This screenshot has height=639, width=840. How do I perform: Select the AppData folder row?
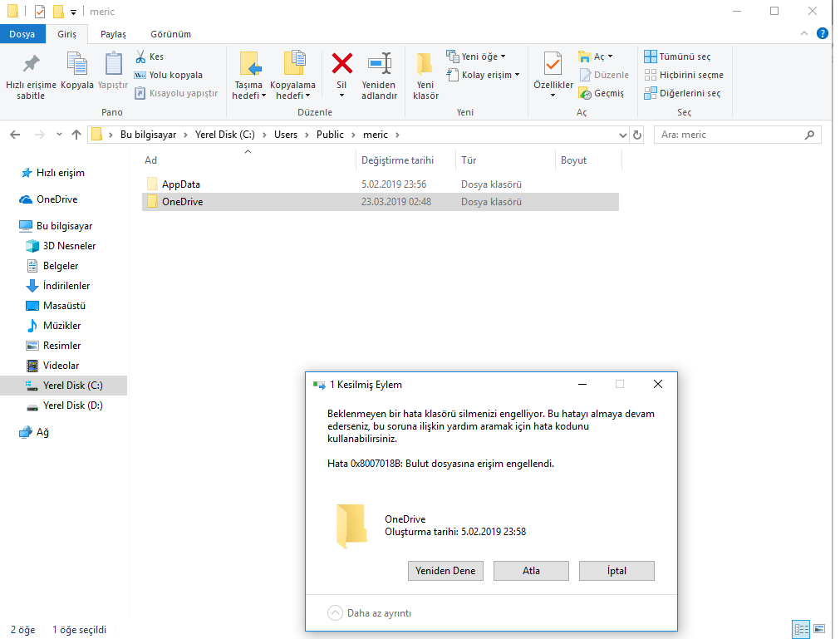pyautogui.click(x=381, y=184)
